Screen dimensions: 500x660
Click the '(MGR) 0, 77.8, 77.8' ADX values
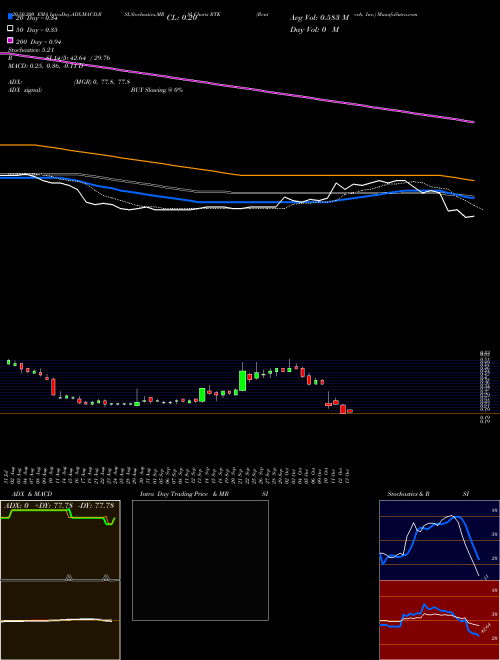pos(102,82)
